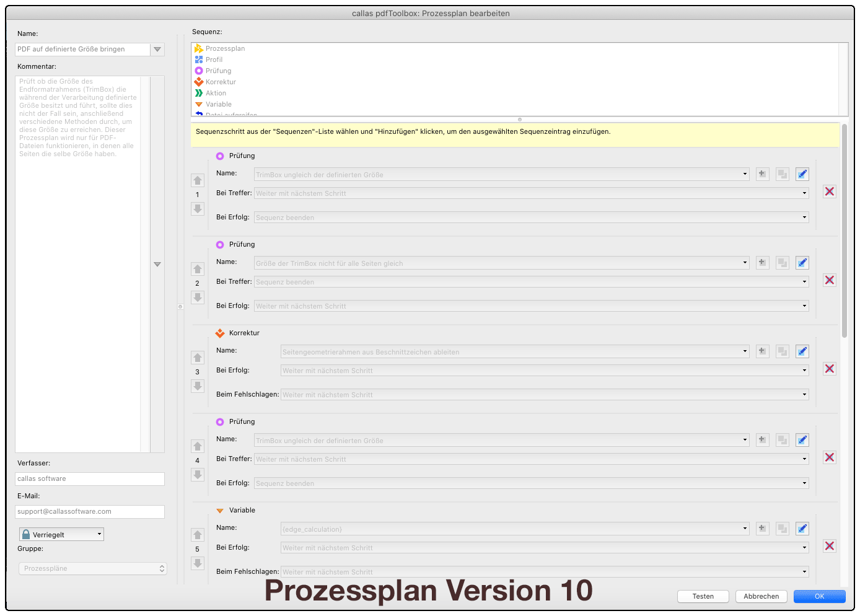Move step 4 down using down-arrow icon
Screen dimensions: 860x616
(198, 475)
